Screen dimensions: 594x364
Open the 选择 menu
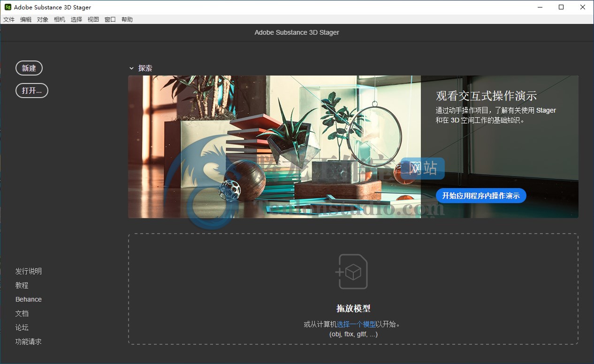pyautogui.click(x=76, y=19)
